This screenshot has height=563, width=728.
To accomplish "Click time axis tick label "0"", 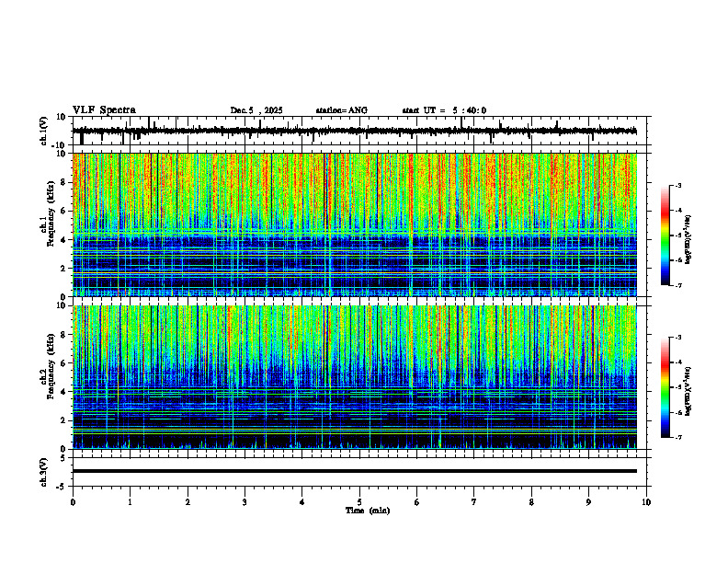I will click(x=73, y=502).
